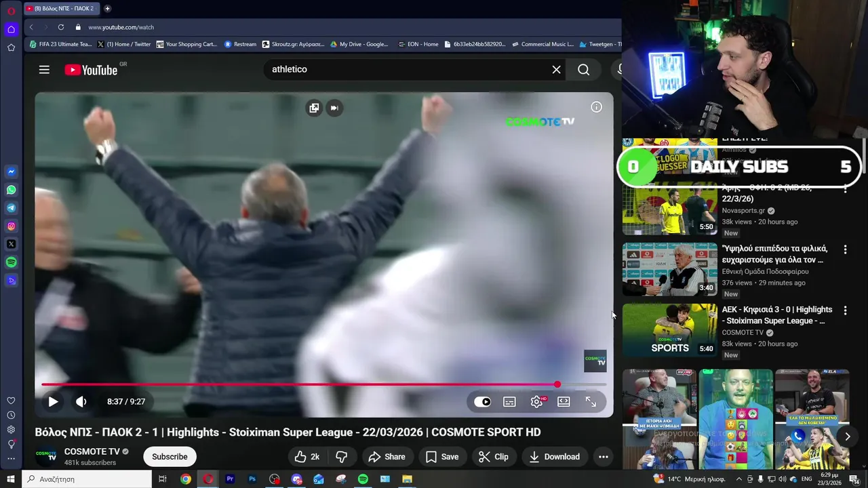Open subtitles/captions in player
This screenshot has height=488, width=868.
pyautogui.click(x=509, y=402)
